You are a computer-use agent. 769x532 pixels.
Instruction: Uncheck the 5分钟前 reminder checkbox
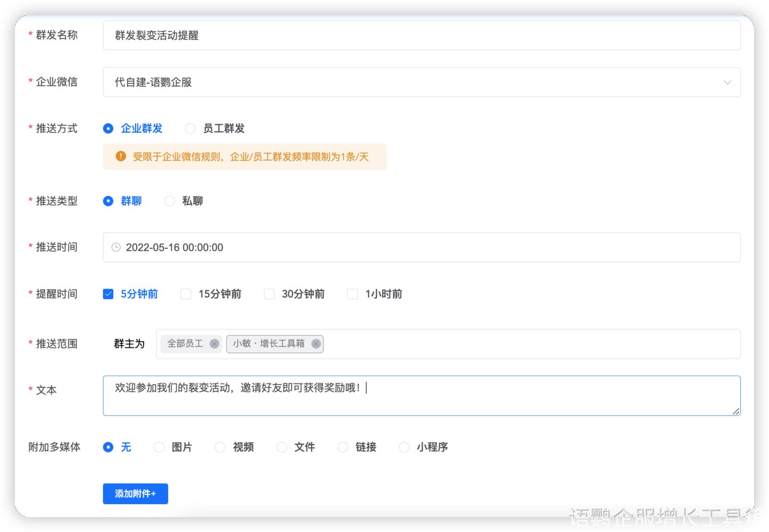tap(108, 294)
